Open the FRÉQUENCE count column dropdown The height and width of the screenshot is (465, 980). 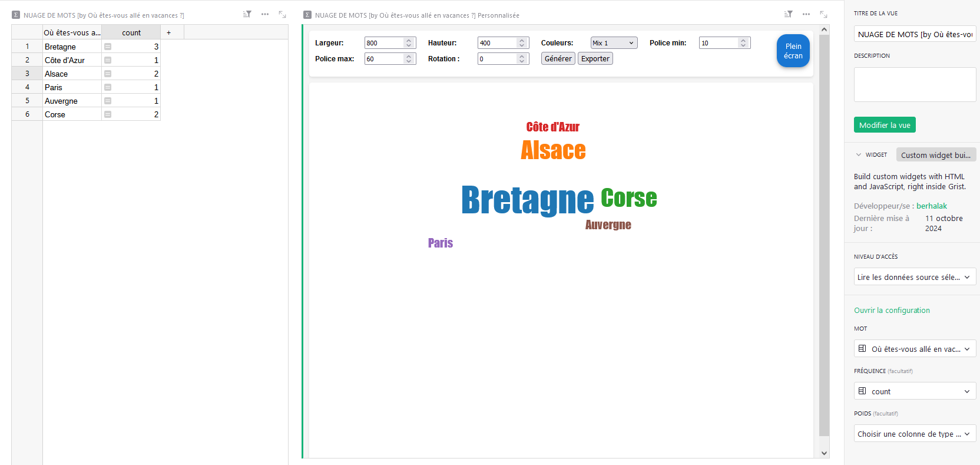pos(915,391)
